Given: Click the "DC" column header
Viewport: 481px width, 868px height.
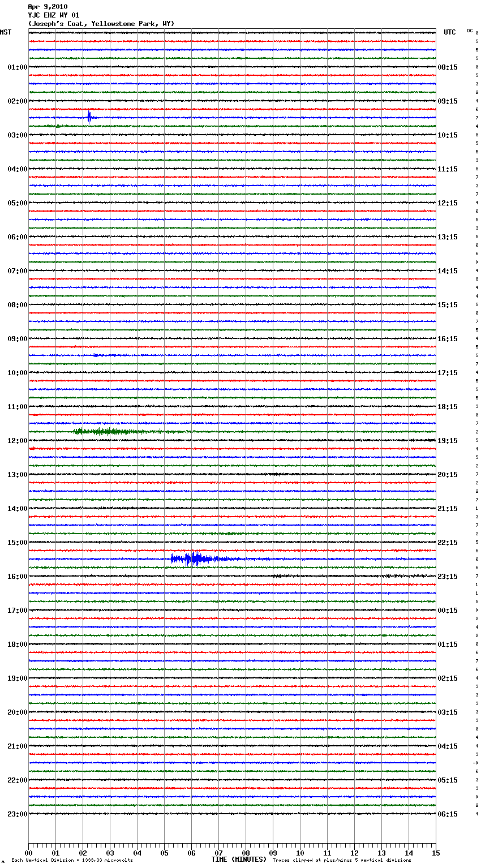Looking at the screenshot, I should 470,31.
